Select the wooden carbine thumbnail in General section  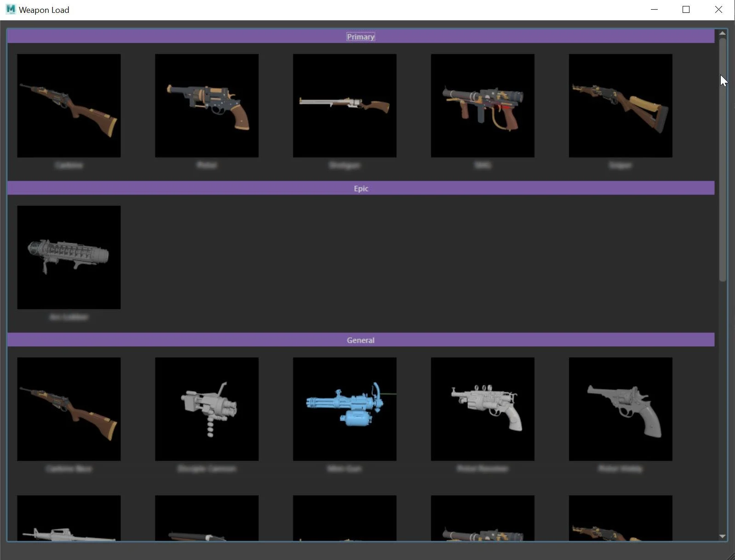69,409
